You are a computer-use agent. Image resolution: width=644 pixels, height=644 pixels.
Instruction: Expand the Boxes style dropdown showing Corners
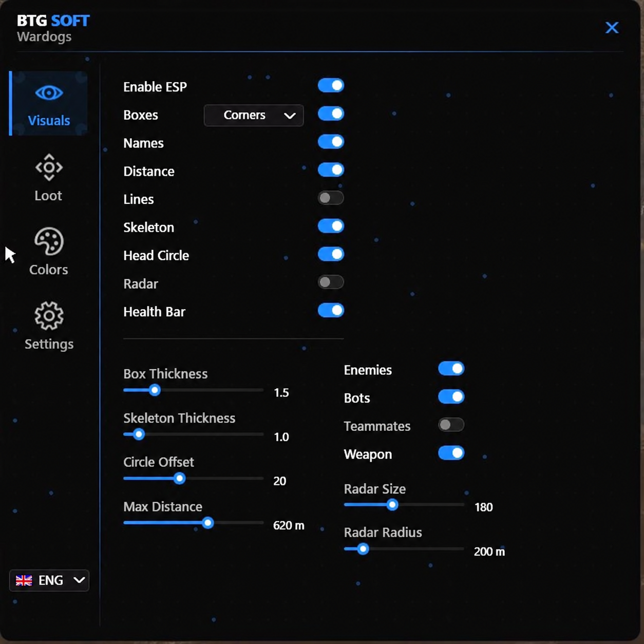click(x=254, y=115)
